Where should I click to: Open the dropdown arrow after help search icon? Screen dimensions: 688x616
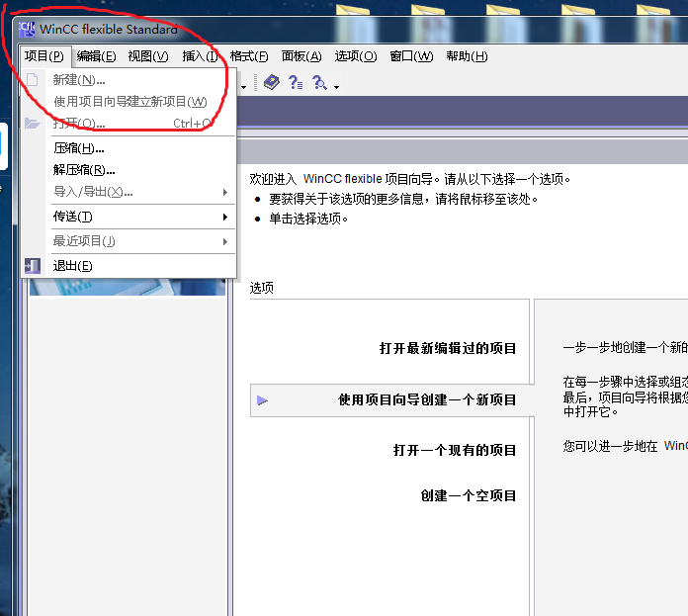click(336, 86)
